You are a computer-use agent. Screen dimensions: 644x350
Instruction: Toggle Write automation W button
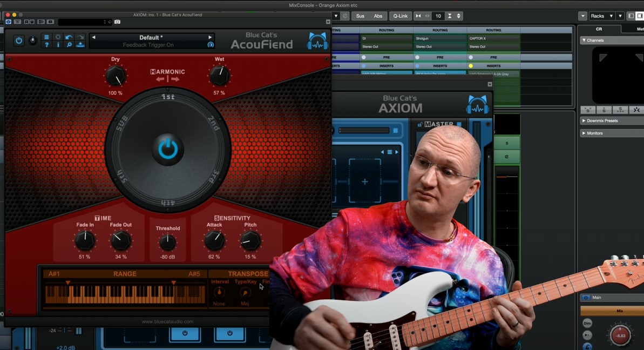(32, 22)
